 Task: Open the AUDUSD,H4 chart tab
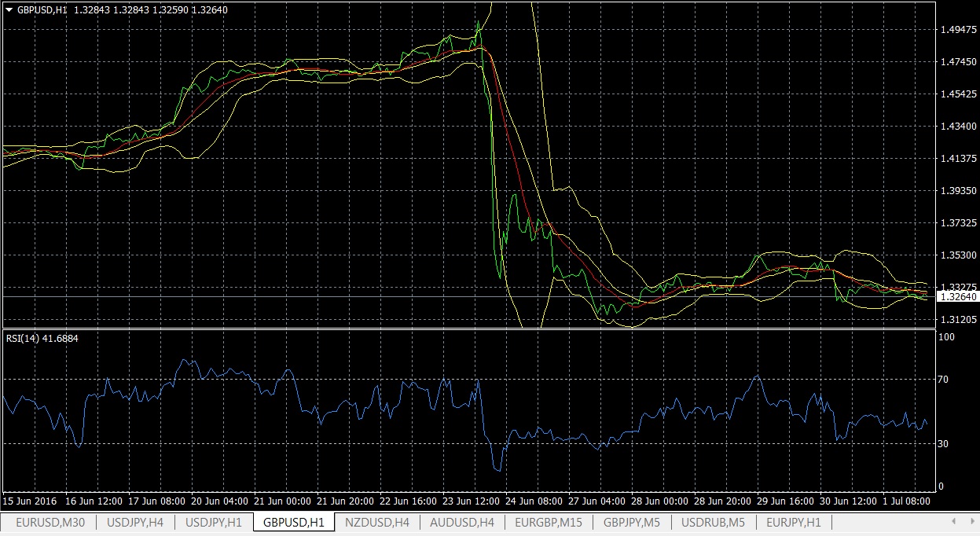[x=462, y=522]
